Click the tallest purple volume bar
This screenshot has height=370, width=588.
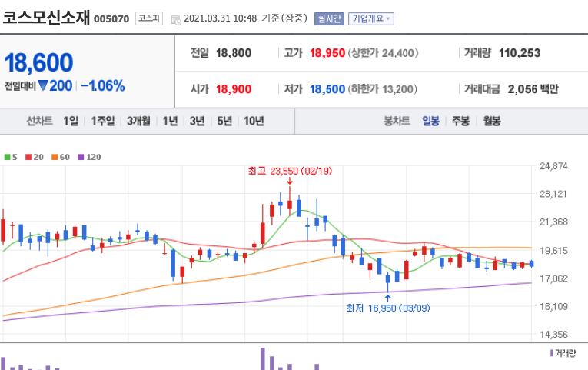(x=263, y=358)
